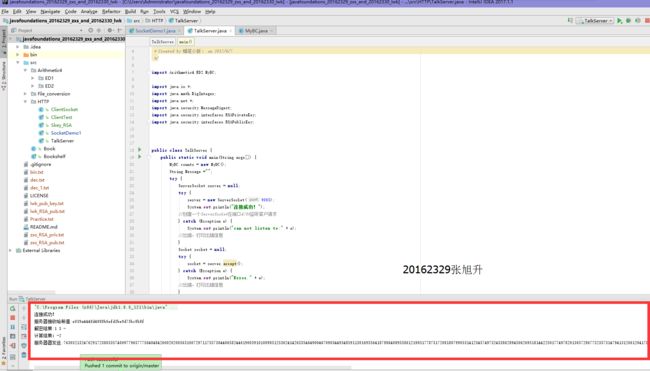Rerun TalkServer in the Run panel
The height and width of the screenshot is (371, 650).
click(x=12, y=308)
